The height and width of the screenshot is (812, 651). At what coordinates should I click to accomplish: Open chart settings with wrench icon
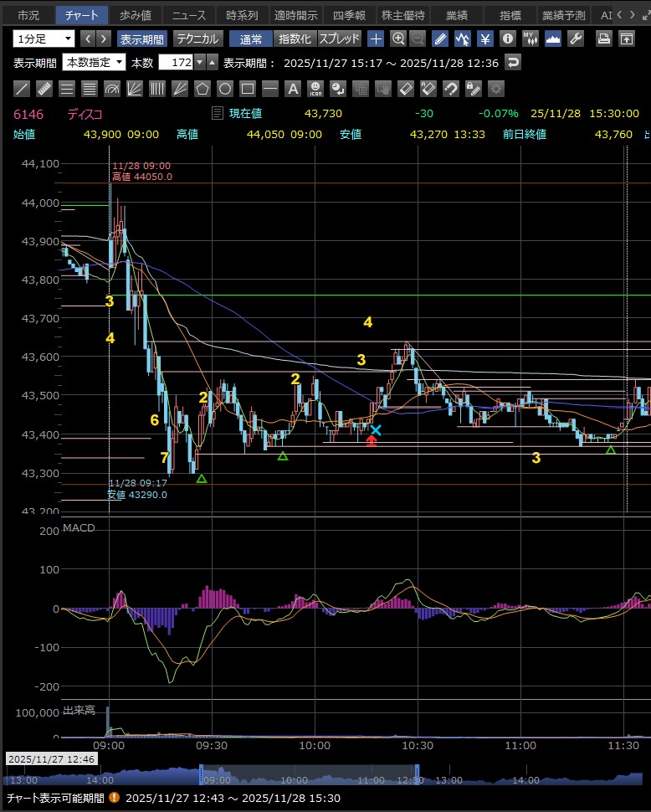point(575,39)
